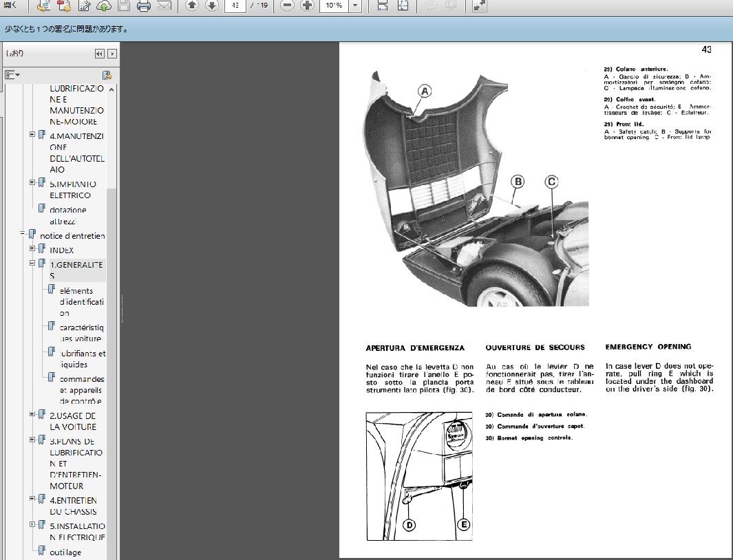Collapse the notice d'entretien bookmark tree

[x=23, y=235]
